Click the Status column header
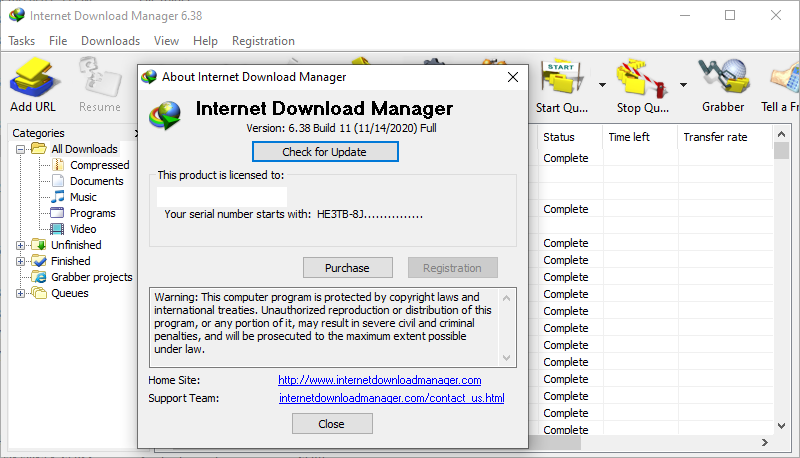 point(570,137)
